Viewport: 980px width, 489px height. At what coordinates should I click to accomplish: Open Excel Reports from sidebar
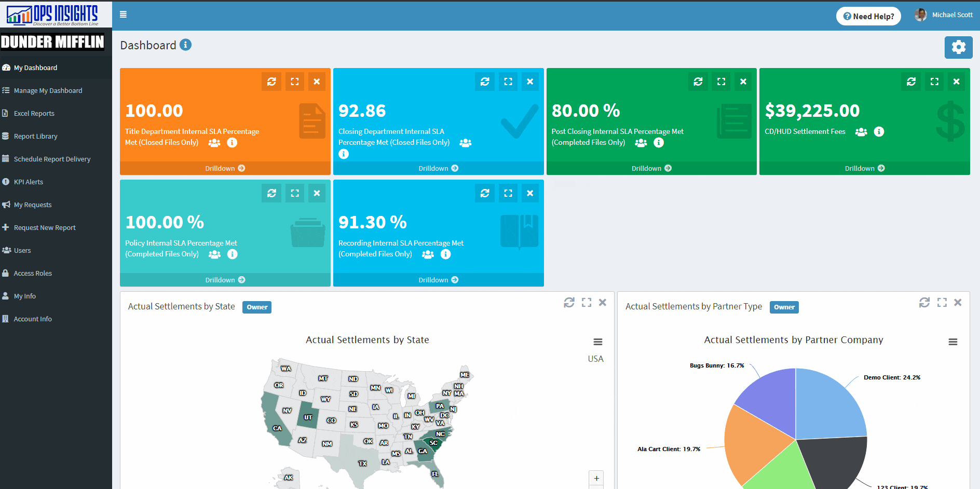[34, 113]
